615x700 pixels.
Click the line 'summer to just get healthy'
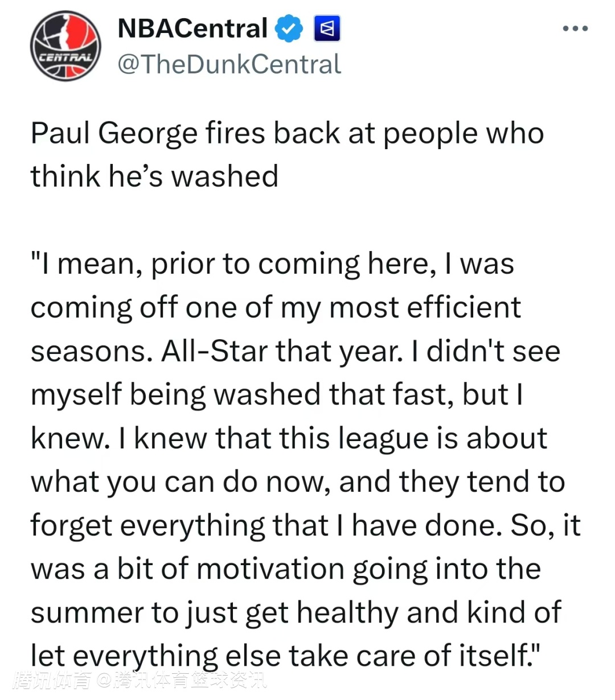click(x=296, y=613)
